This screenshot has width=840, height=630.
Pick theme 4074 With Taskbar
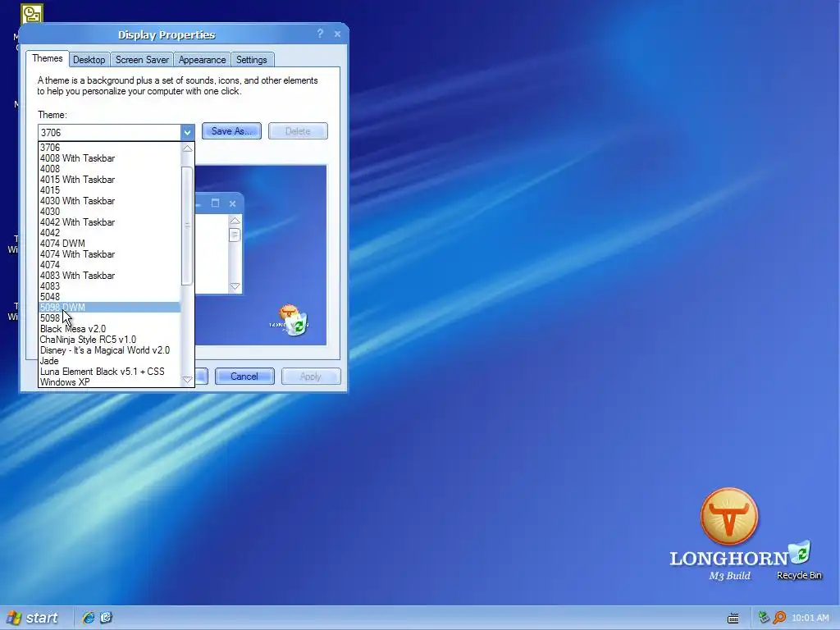(x=110, y=254)
